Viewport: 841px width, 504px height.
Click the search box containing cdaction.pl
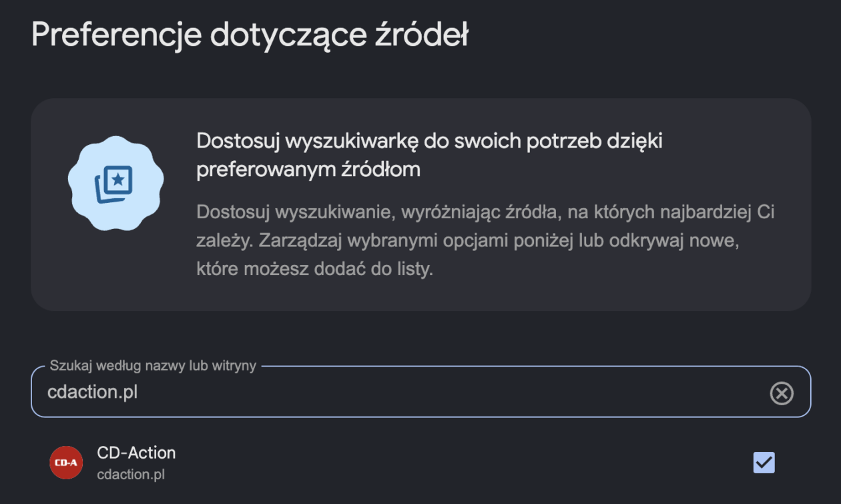click(x=421, y=392)
